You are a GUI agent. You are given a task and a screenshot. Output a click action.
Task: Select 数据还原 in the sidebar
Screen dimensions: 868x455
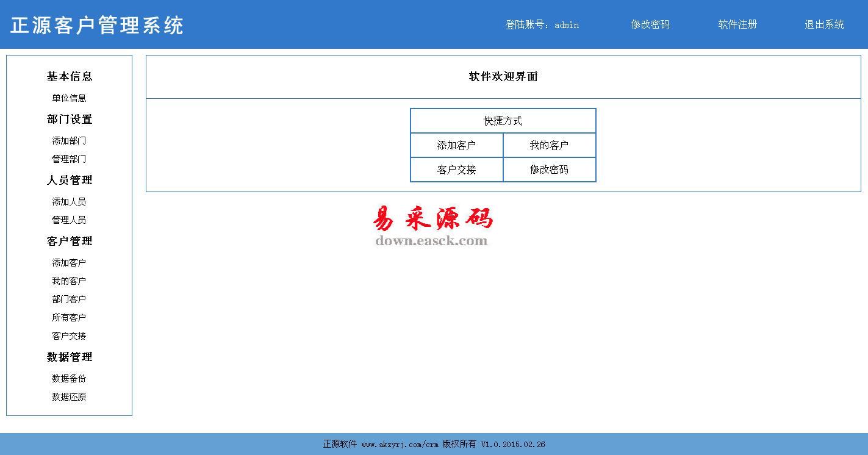(69, 397)
